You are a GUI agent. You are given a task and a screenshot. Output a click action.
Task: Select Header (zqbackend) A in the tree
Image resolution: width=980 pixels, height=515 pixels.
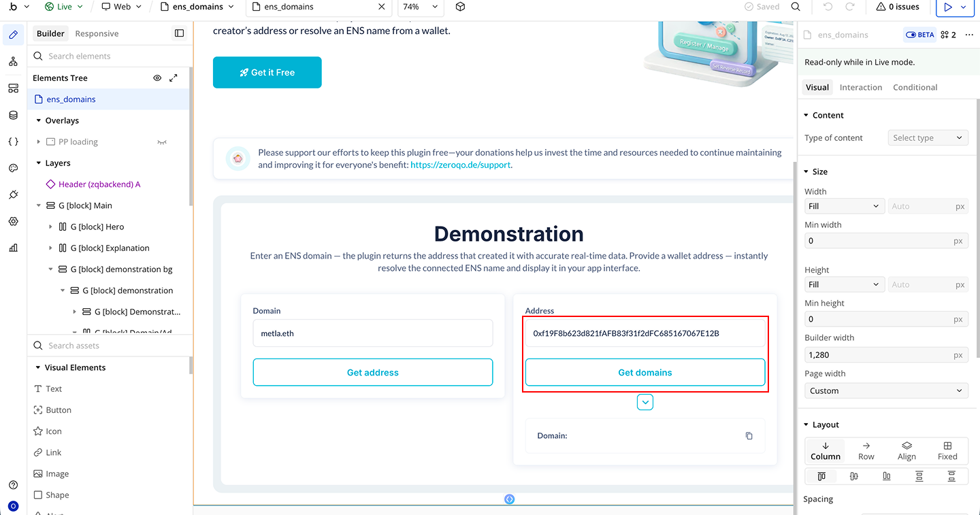(99, 184)
